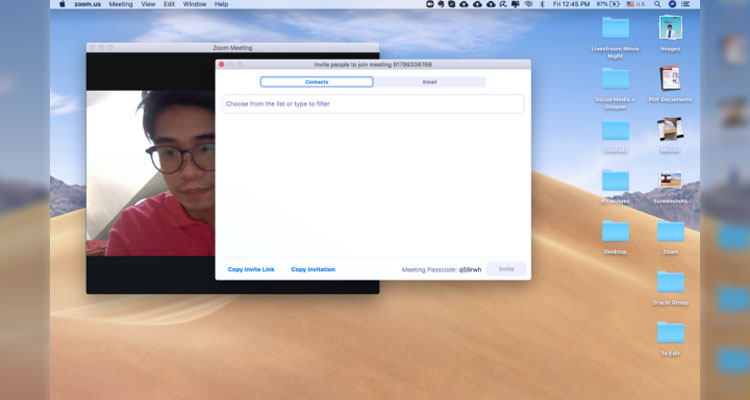Open the Meeting menu
The width and height of the screenshot is (750, 400).
(x=121, y=4)
